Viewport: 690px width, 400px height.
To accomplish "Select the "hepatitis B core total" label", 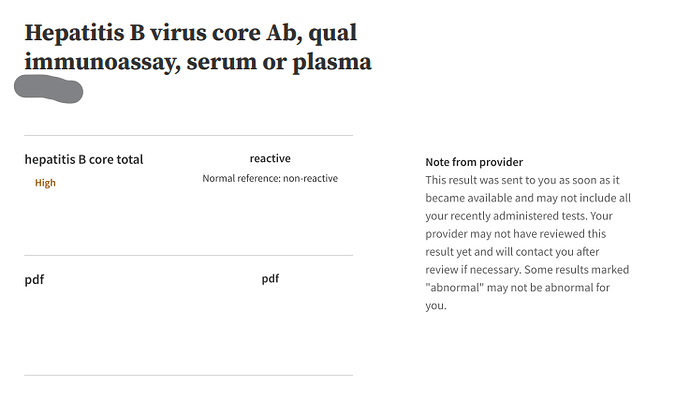I will 84,159.
